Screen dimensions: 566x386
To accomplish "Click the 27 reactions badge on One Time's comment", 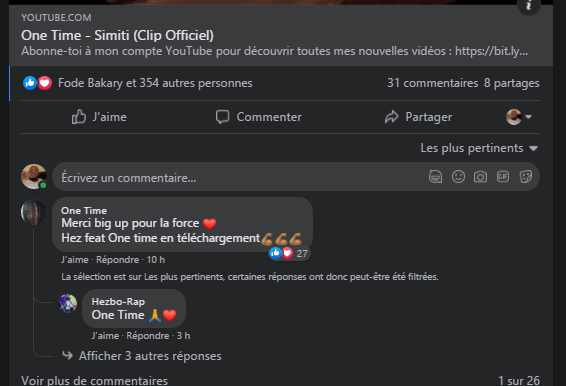I will click(x=289, y=253).
